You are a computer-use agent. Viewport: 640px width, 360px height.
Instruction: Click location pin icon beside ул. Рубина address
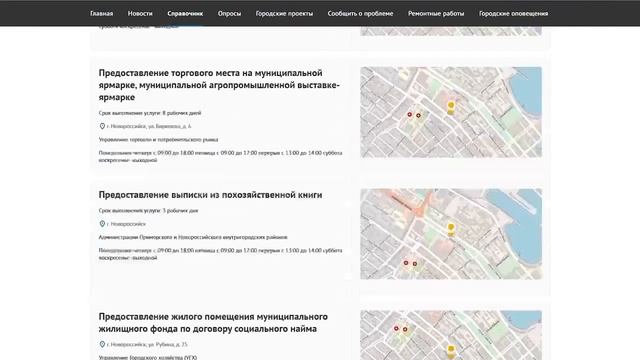click(102, 344)
